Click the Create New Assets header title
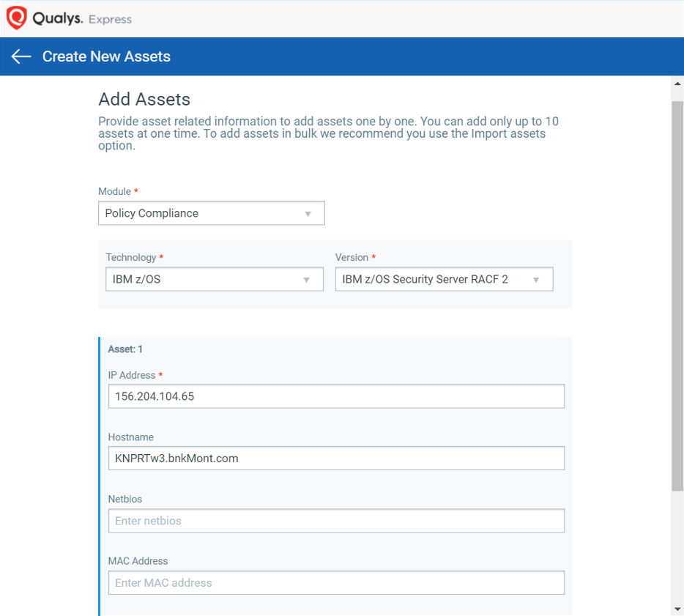 tap(106, 56)
